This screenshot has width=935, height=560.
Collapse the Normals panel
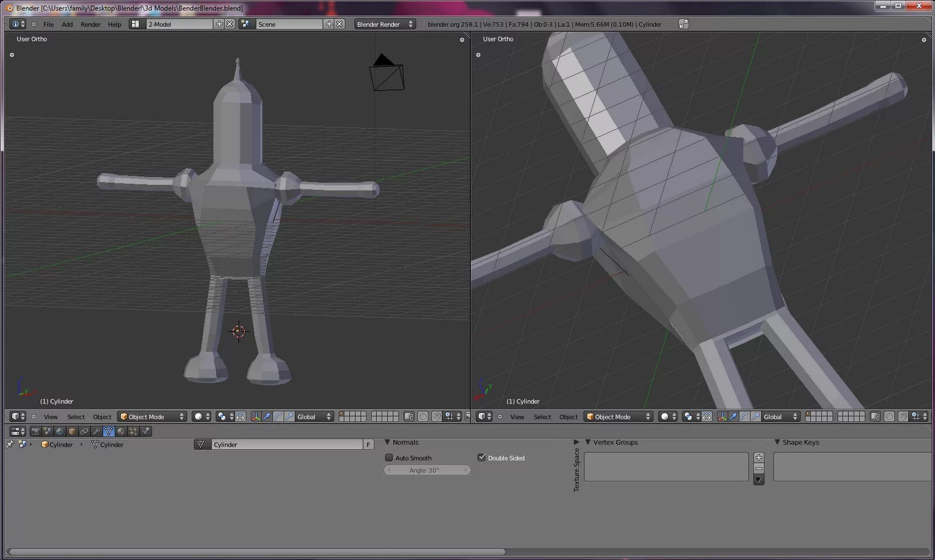tap(387, 442)
